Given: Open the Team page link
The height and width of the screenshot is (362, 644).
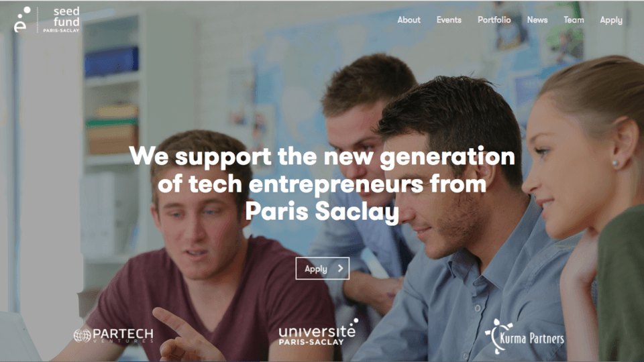Looking at the screenshot, I should click(574, 19).
